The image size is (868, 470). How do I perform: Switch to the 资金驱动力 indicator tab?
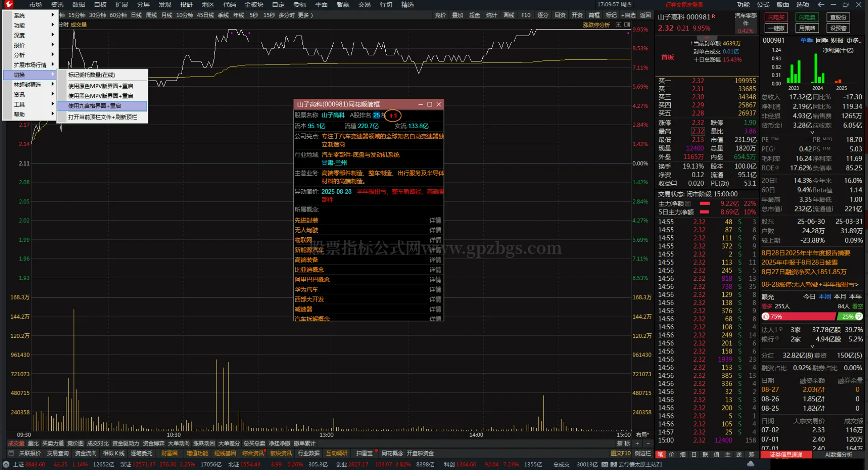[126, 443]
